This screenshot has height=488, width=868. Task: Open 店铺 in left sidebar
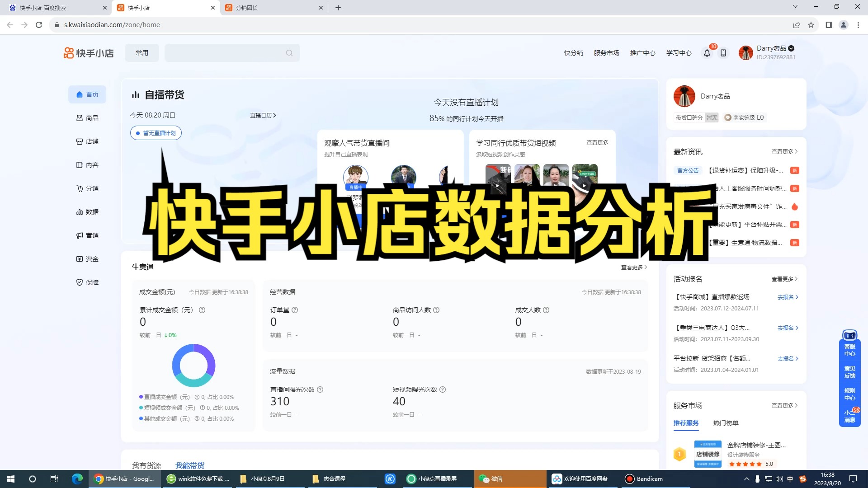point(87,141)
